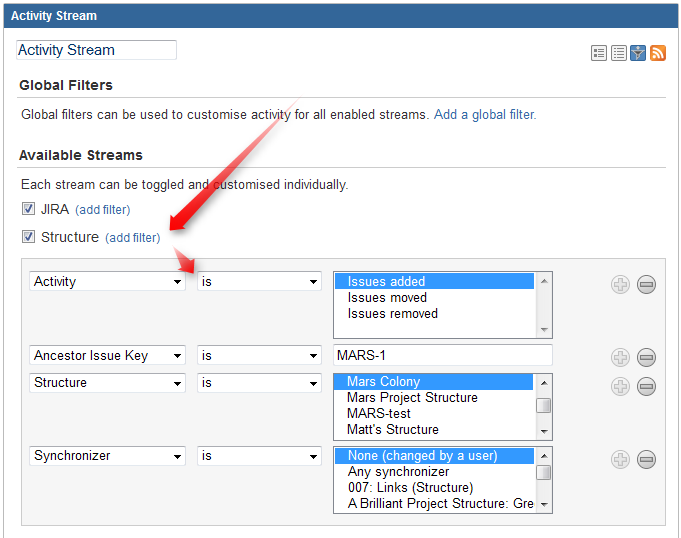This screenshot has width=681, height=538.
Task: Remove the Activity filter row with minus icon
Action: point(646,285)
